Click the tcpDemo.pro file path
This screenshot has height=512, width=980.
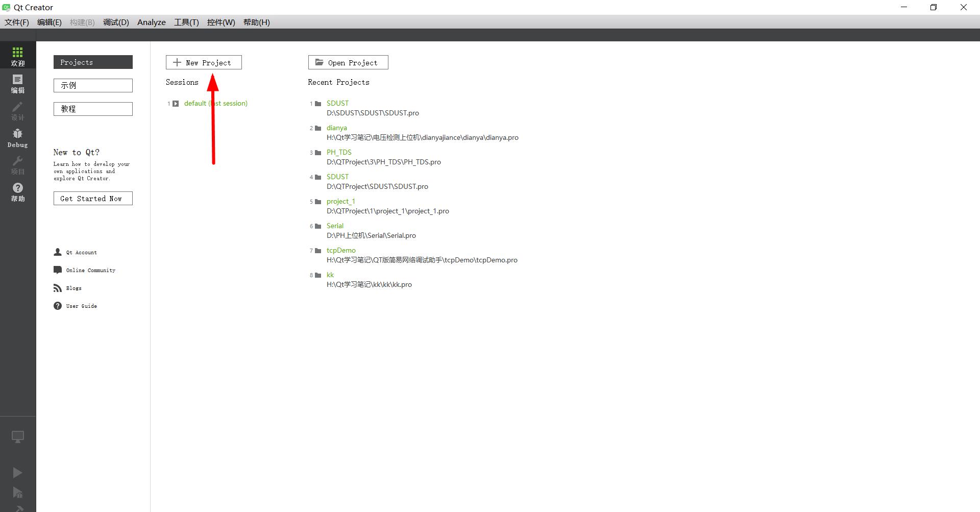[x=422, y=260]
